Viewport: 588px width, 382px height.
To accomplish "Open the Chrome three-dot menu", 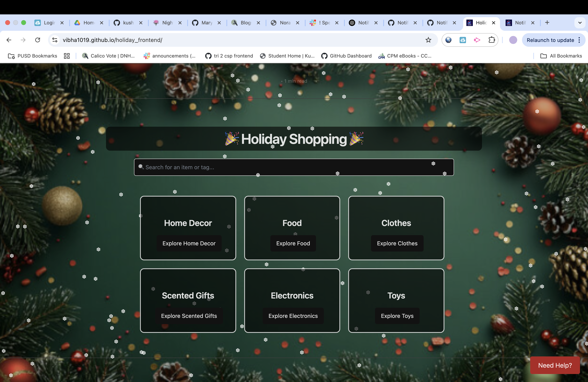I will tap(579, 40).
